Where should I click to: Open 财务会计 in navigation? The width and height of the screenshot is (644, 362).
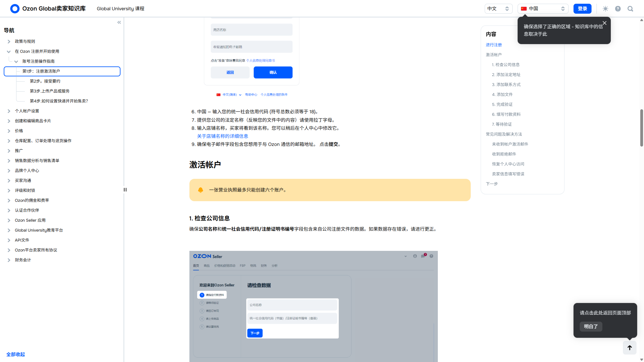point(23,260)
